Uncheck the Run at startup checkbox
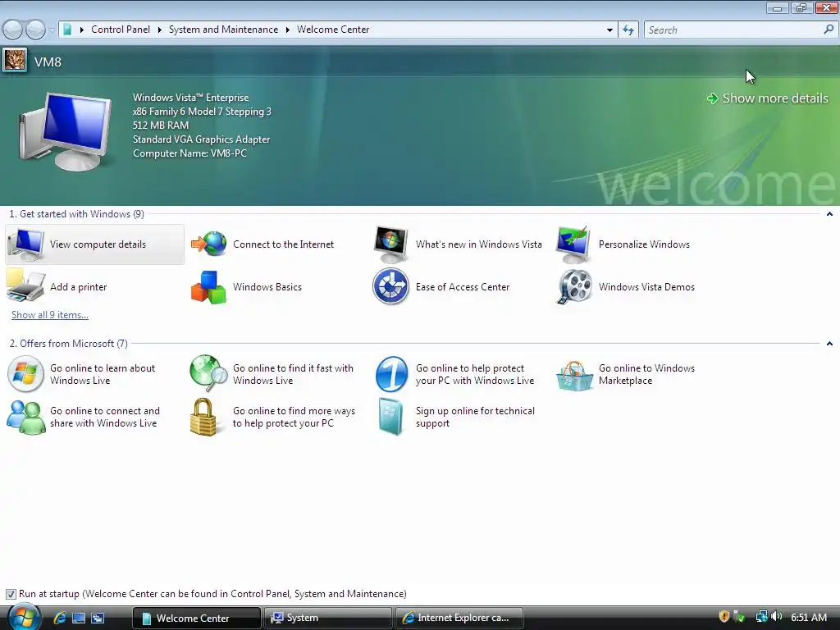840x630 pixels. [x=11, y=594]
